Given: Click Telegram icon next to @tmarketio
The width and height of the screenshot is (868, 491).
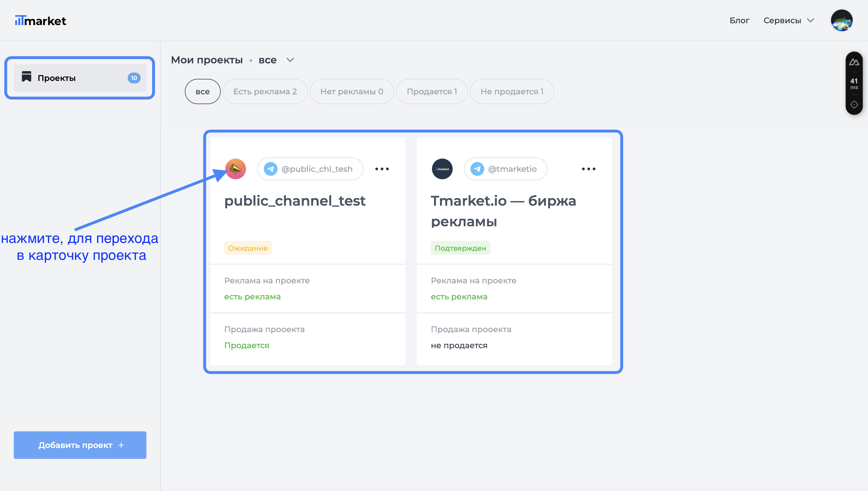Looking at the screenshot, I should pos(477,169).
